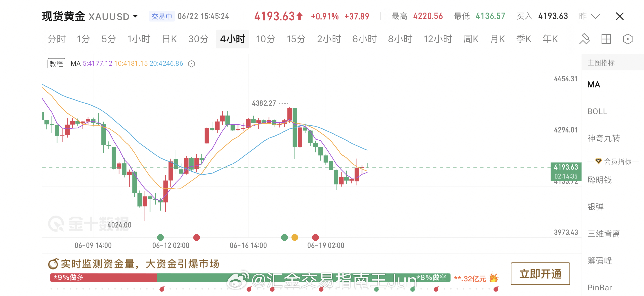Click the capital monitor bomb icon
Image resolution: width=644 pixels, height=296 pixels.
coord(53,263)
